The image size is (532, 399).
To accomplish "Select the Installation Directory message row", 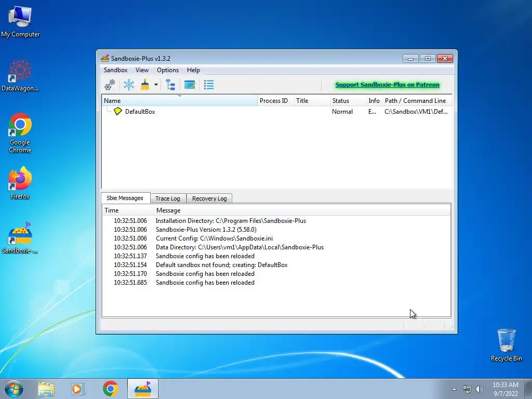I will (276, 221).
